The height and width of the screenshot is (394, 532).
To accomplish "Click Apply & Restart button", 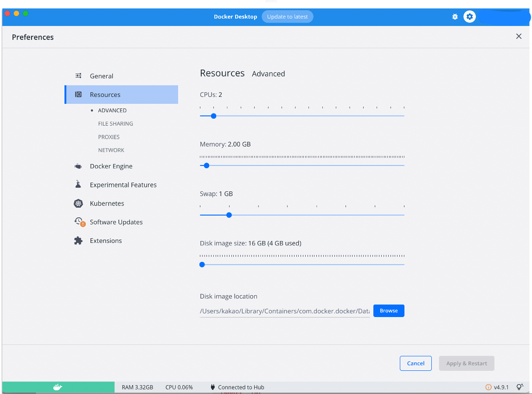I will pos(467,363).
